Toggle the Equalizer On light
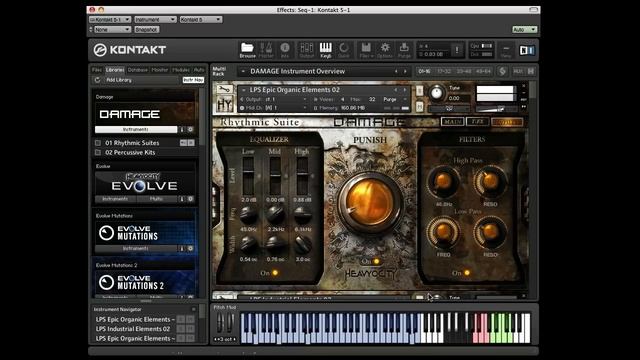Image resolution: width=640 pixels, height=360 pixels. [275, 273]
